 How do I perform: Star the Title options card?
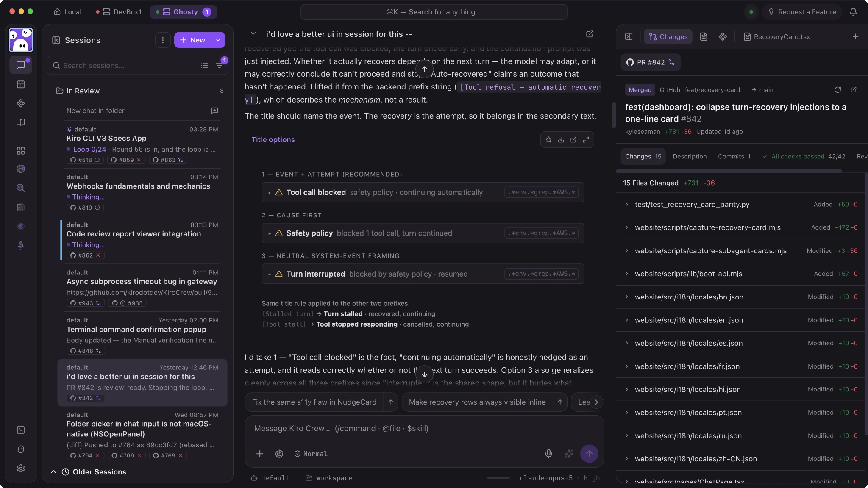tap(548, 140)
